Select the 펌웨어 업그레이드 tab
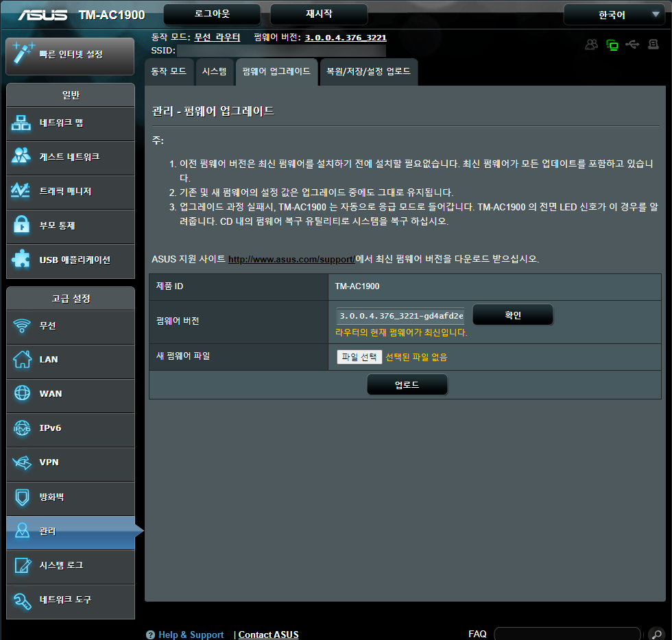Screen dimensions: 672x640 276,71
